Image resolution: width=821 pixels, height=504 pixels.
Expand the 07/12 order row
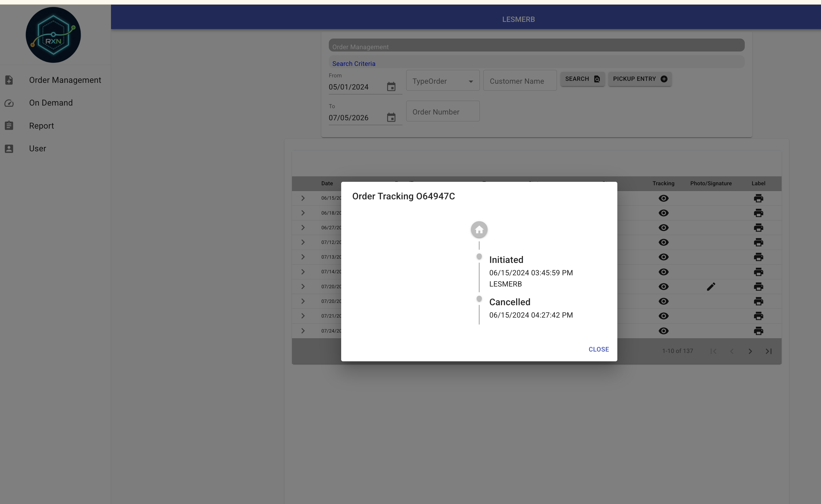(x=303, y=242)
